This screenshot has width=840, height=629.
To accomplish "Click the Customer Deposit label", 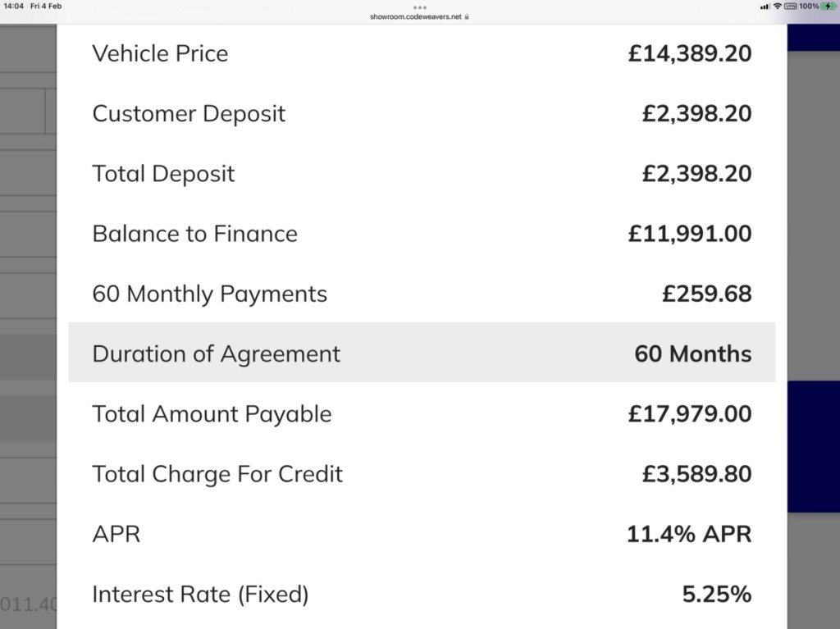I will 189,113.
